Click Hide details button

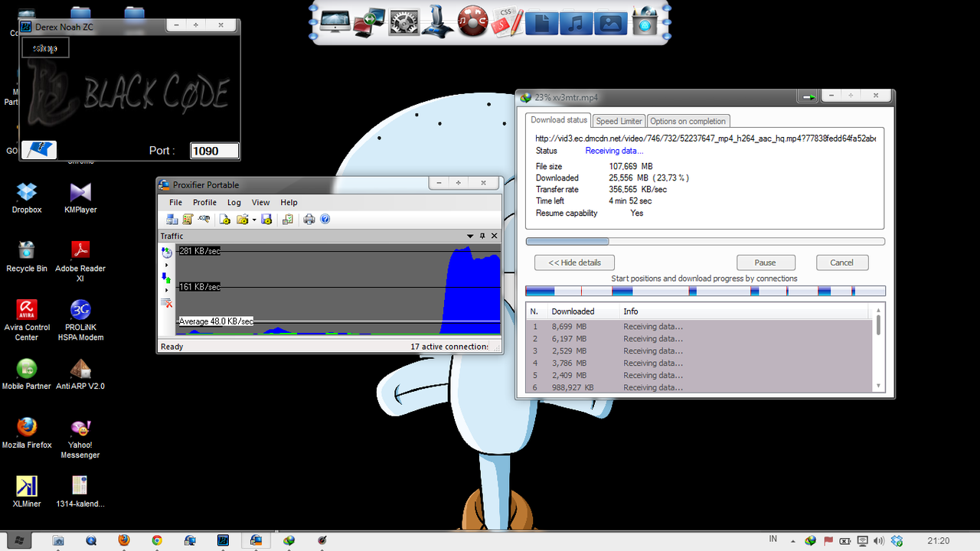[x=574, y=262]
